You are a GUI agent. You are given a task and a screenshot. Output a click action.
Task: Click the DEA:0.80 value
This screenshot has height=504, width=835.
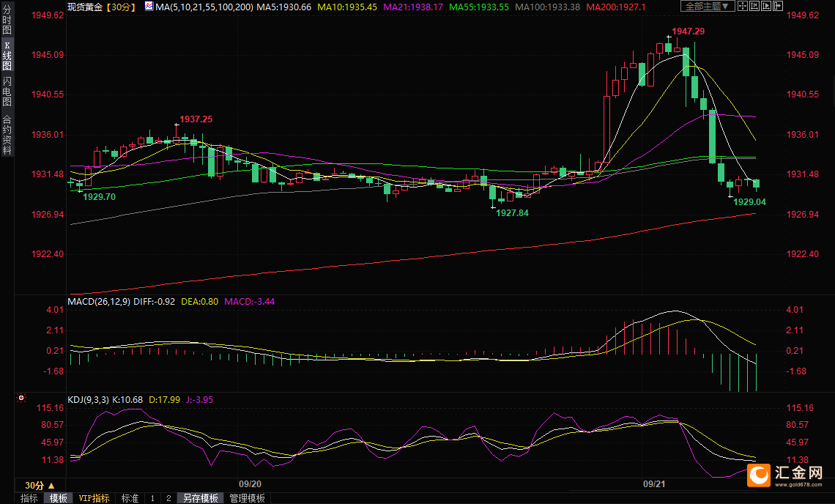pos(200,302)
